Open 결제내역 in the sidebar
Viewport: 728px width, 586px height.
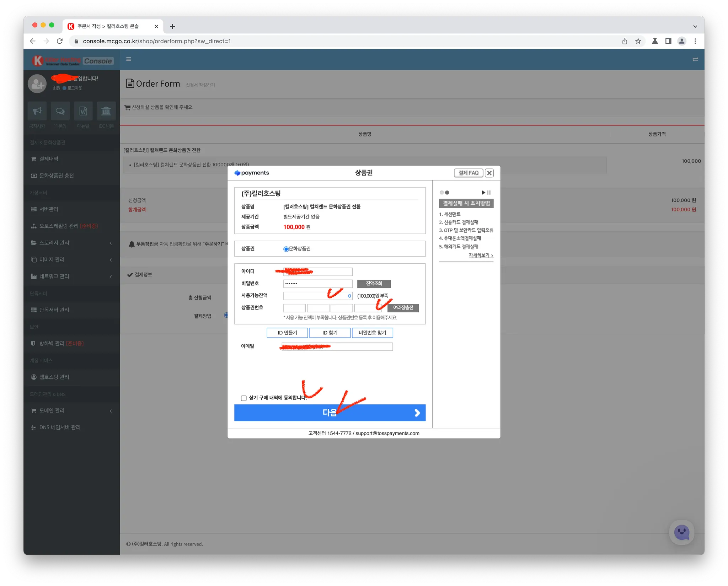click(x=49, y=159)
